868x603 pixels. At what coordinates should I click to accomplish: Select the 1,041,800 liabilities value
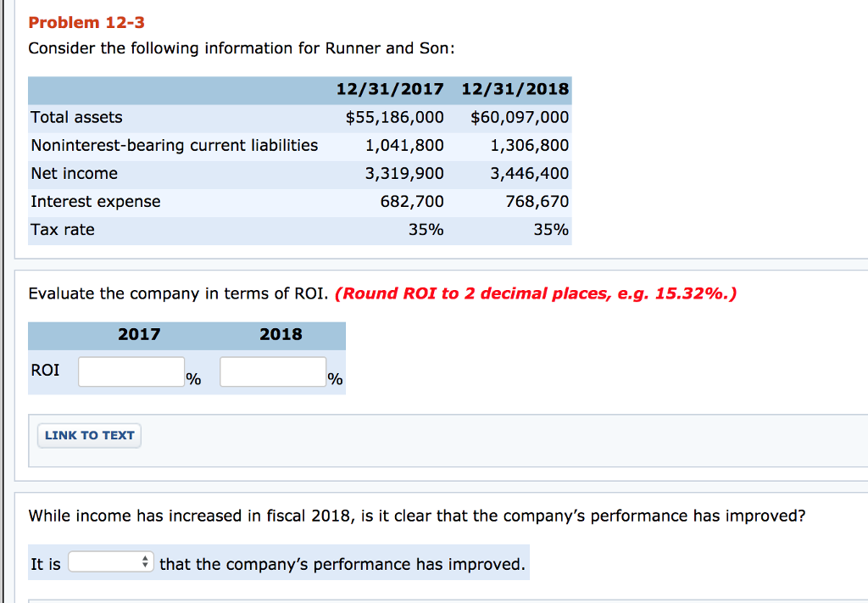[404, 145]
